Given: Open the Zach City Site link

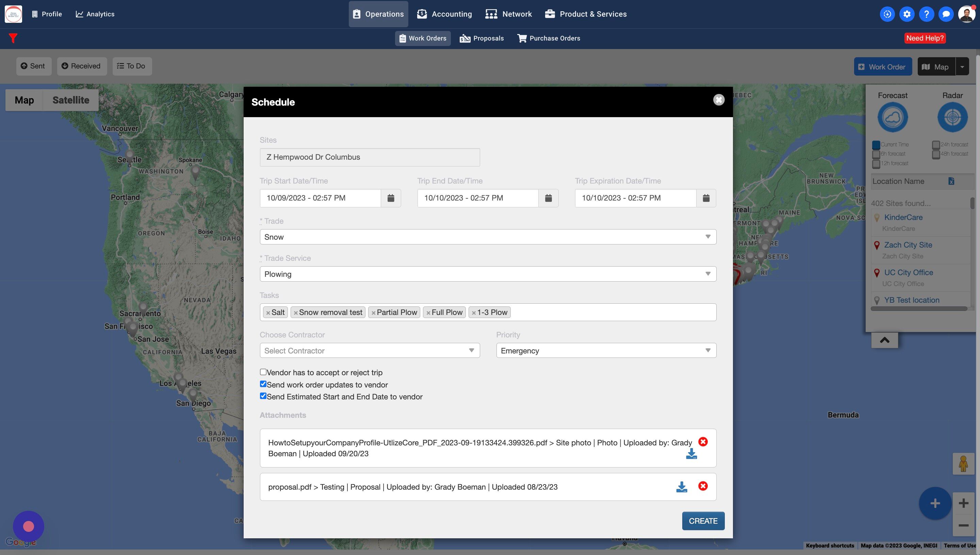Looking at the screenshot, I should click(x=908, y=245).
